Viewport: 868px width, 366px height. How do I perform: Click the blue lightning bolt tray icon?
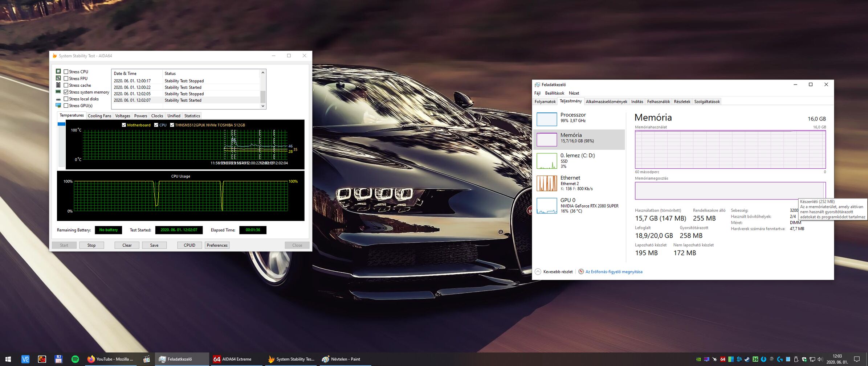pyautogui.click(x=763, y=359)
